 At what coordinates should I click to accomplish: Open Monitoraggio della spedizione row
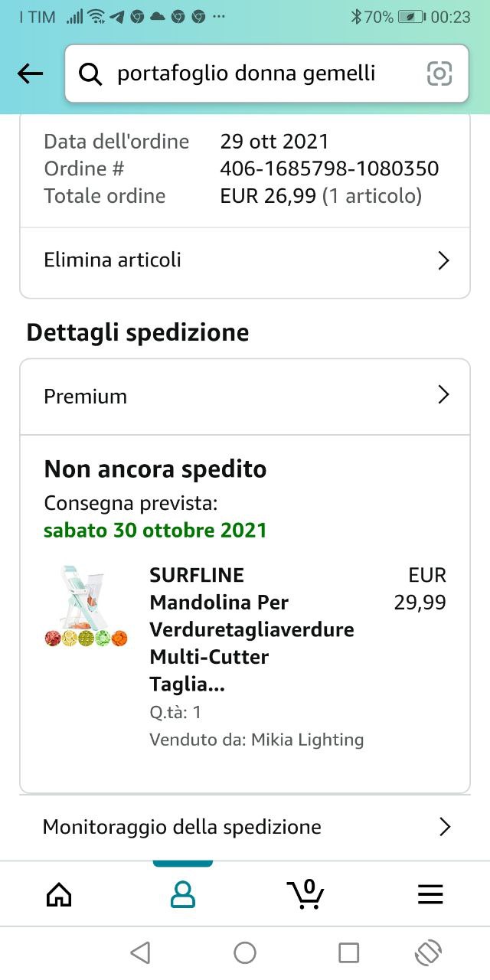click(245, 827)
